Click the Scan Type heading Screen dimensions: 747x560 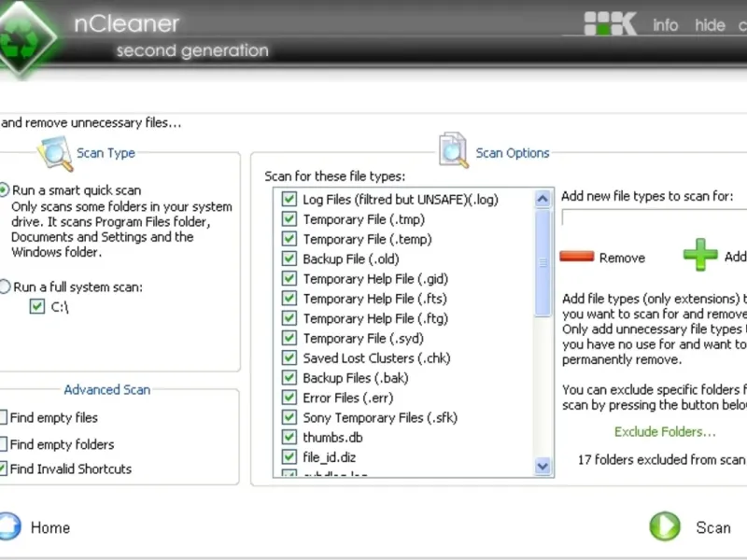[x=106, y=153]
